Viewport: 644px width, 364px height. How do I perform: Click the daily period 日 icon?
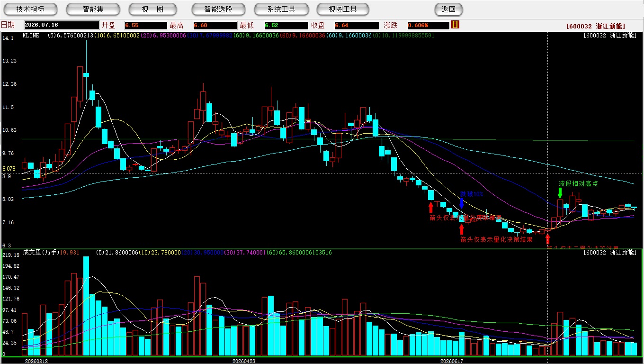point(456,25)
